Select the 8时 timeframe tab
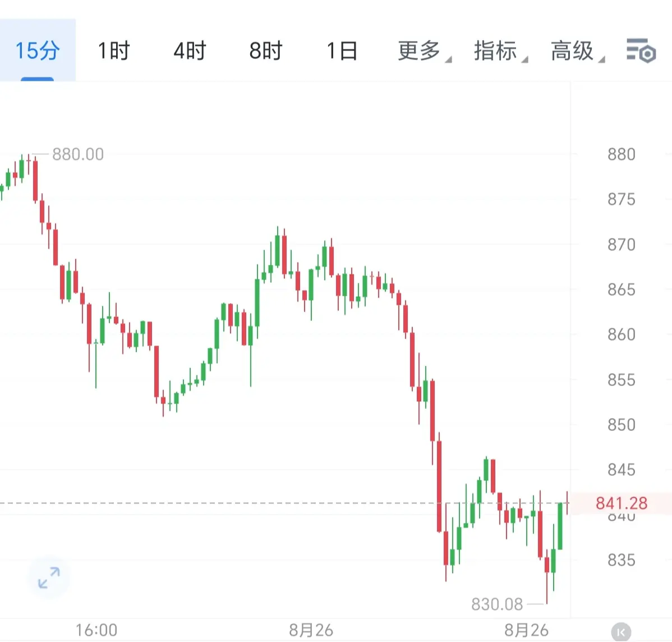 266,51
